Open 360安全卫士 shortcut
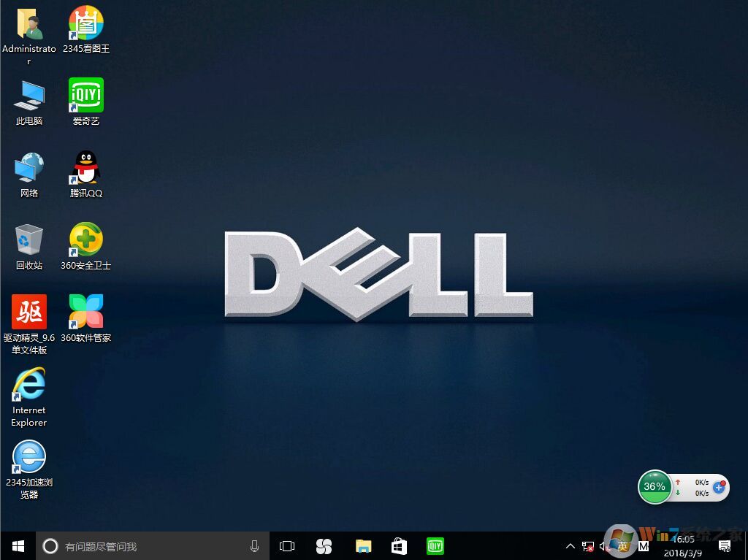The image size is (748, 560). click(x=86, y=240)
